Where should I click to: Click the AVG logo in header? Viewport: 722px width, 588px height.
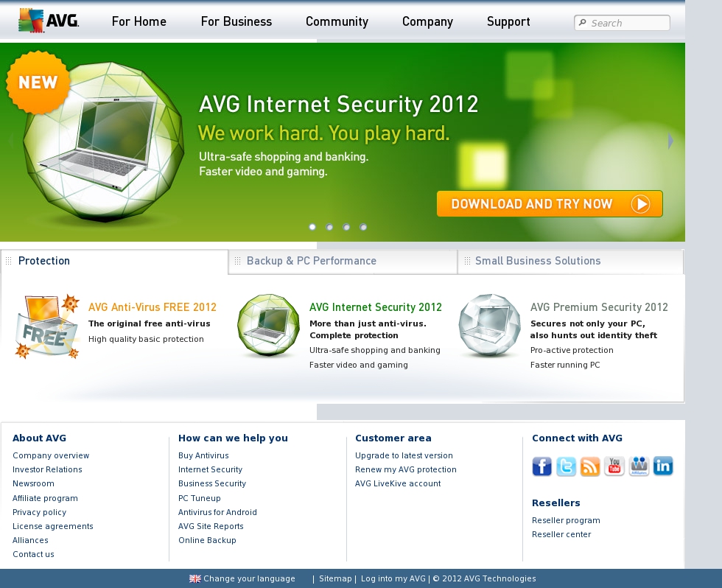(49, 21)
